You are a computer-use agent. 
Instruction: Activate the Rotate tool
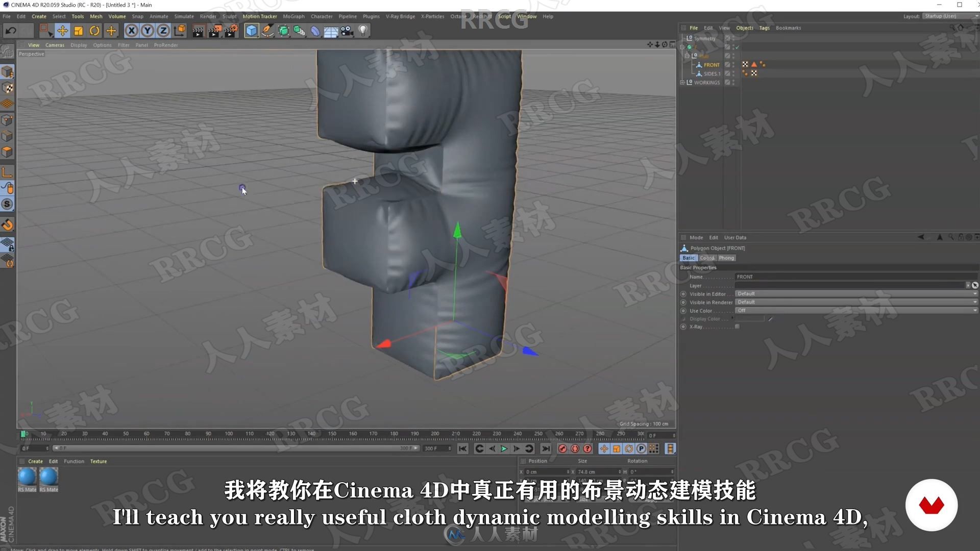click(x=95, y=31)
